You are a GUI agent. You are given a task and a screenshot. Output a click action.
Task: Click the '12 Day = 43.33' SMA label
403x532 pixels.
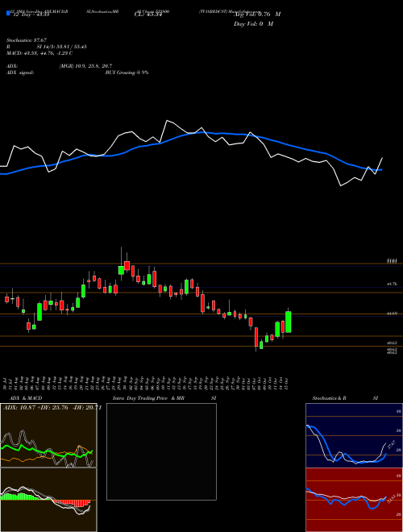point(30,15)
